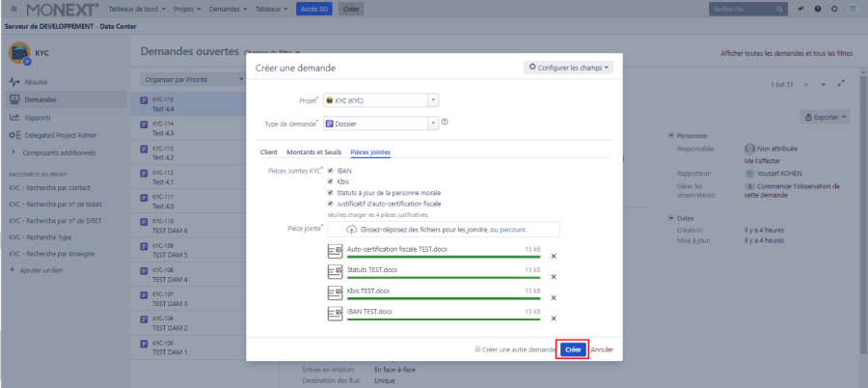The width and height of the screenshot is (868, 388).
Task: Delete the IBAN TEST.docx attachment
Action: coord(553,319)
